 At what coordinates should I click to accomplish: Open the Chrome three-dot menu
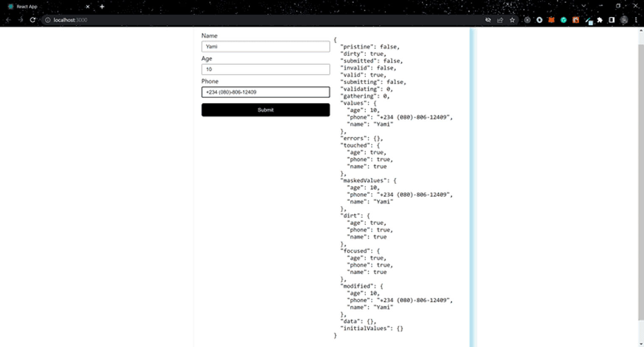(636, 20)
